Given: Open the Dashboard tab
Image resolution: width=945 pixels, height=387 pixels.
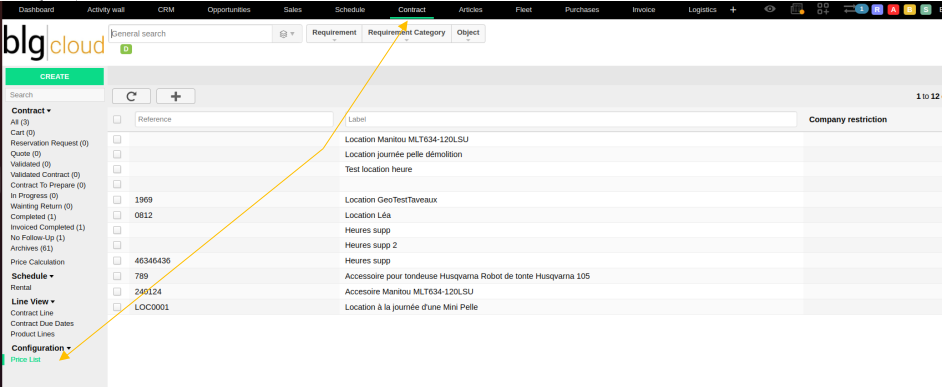Looking at the screenshot, I should pos(36,10).
